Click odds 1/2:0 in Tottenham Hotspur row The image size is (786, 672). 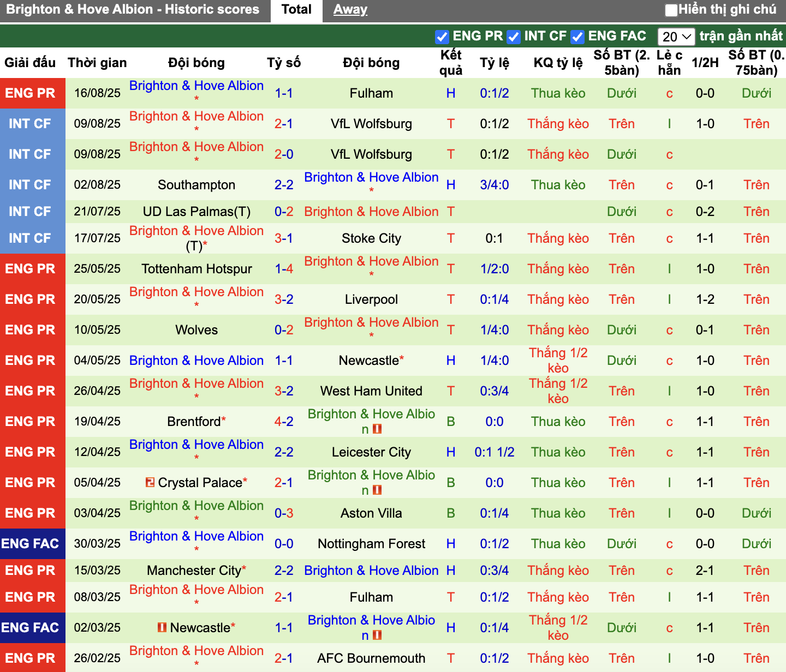click(495, 269)
